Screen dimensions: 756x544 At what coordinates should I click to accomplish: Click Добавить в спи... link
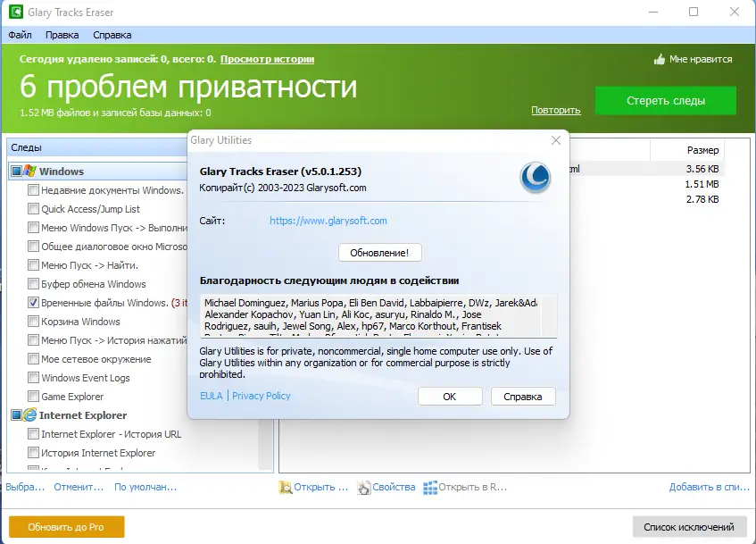pos(710,487)
